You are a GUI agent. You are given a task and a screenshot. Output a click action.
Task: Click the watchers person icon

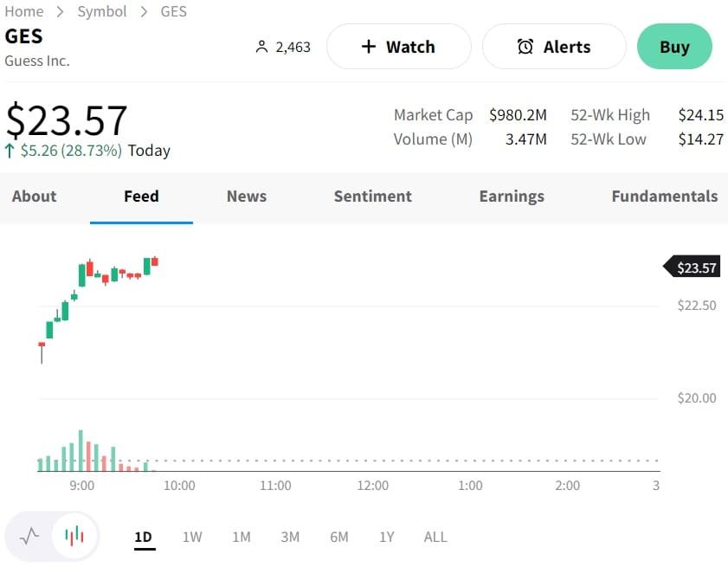pyautogui.click(x=262, y=47)
